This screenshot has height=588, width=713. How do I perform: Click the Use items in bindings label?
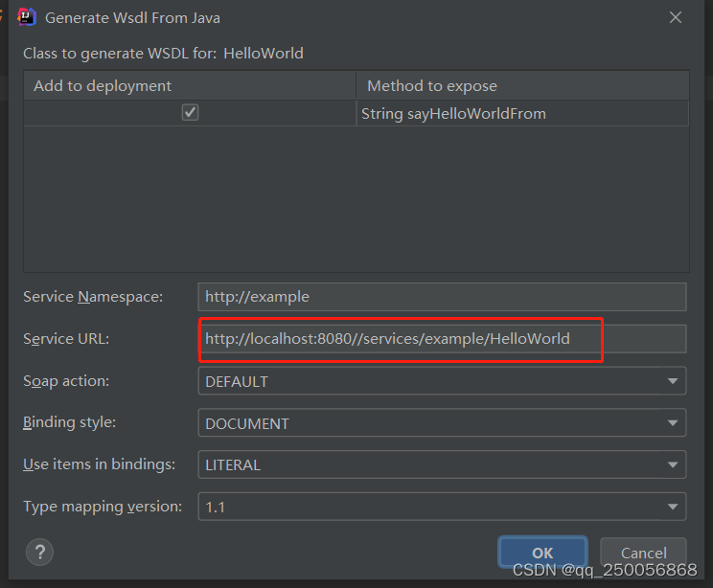coord(99,464)
